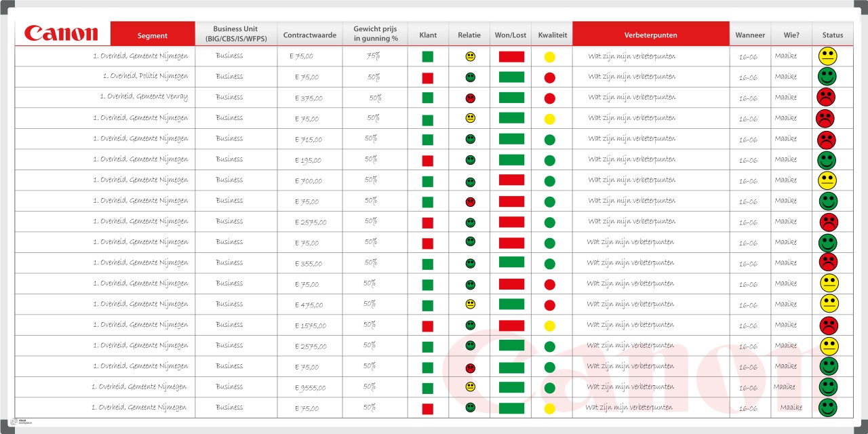Click the Gewicht prijs in gunning % header
The height and width of the screenshot is (434, 868).
375,34
